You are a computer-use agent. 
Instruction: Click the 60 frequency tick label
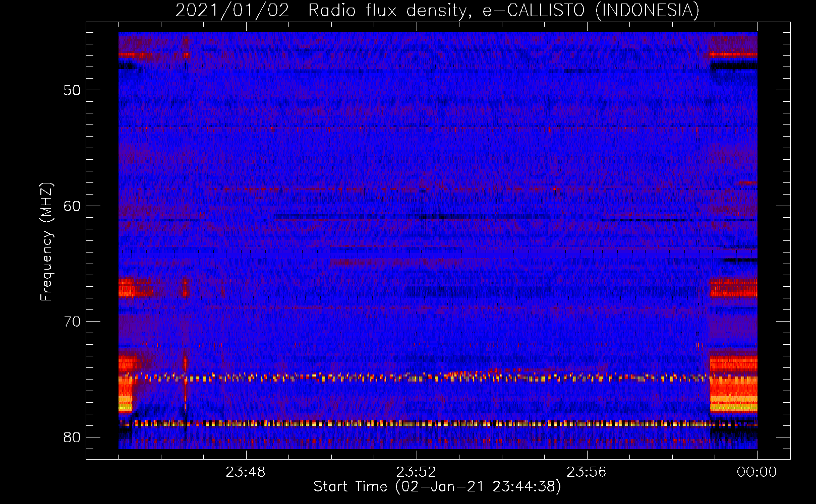click(73, 206)
